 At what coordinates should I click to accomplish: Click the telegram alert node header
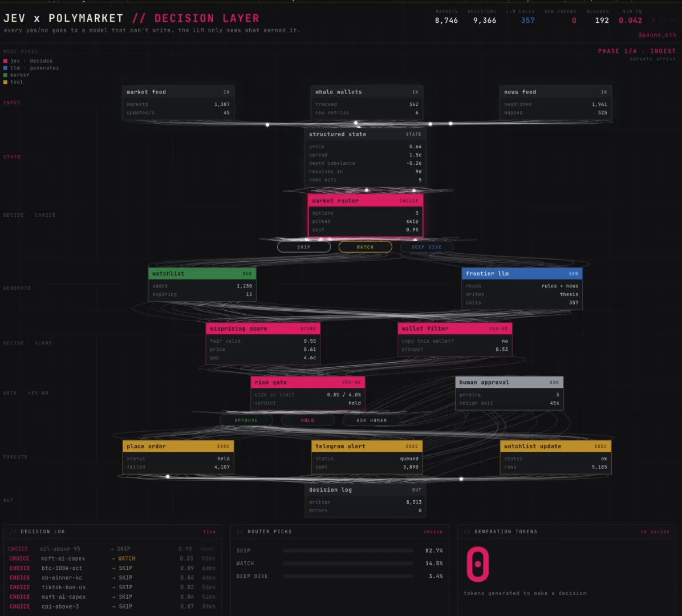click(367, 447)
